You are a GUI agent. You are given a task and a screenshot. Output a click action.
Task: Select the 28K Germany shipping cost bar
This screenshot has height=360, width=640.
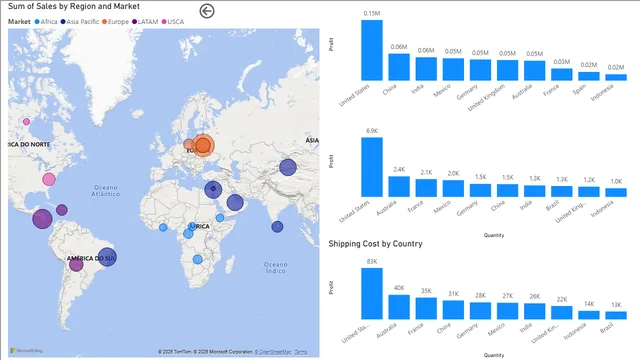(x=480, y=311)
